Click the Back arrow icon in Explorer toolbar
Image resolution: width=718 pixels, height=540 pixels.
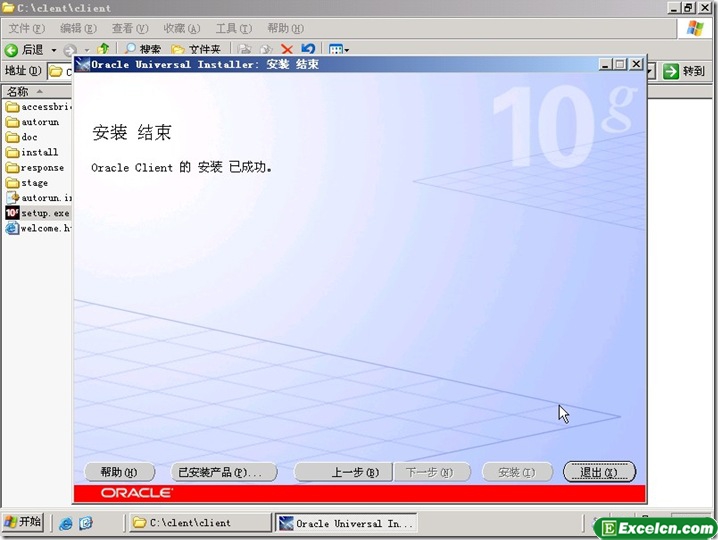[11, 49]
